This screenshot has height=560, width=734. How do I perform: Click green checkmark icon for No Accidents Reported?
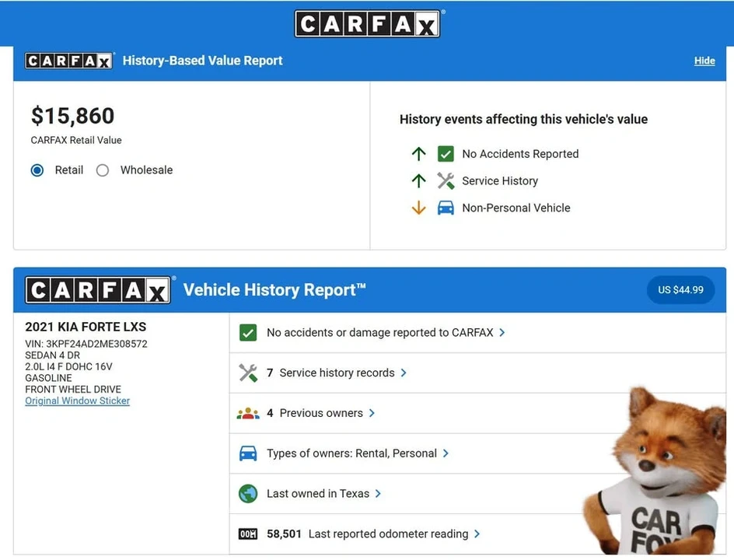[446, 153]
